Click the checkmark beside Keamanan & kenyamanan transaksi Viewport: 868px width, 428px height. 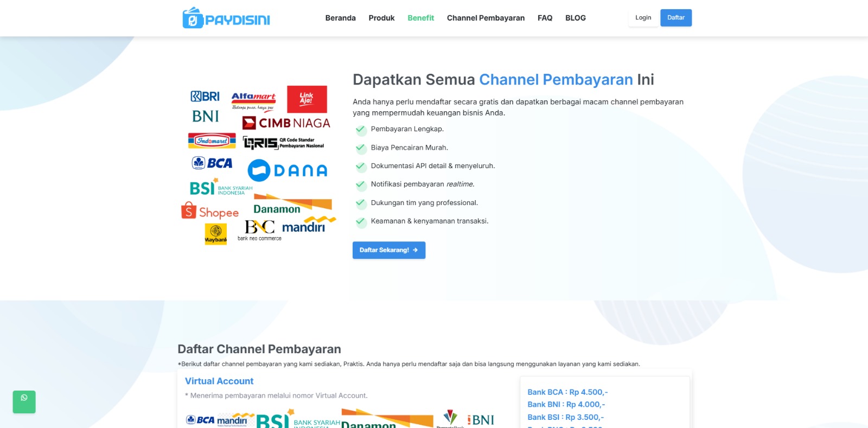[360, 222]
